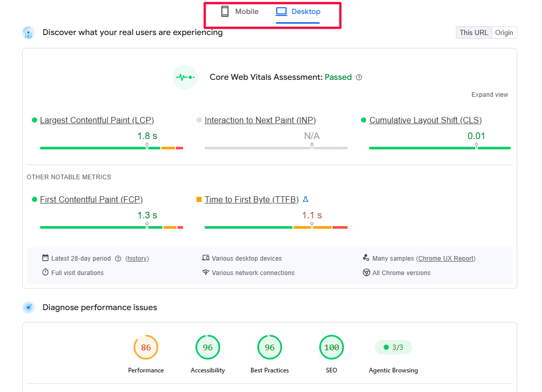Image resolution: width=542 pixels, height=392 pixels.
Task: Open First Contentful Paint (FCP) link
Action: coord(91,200)
